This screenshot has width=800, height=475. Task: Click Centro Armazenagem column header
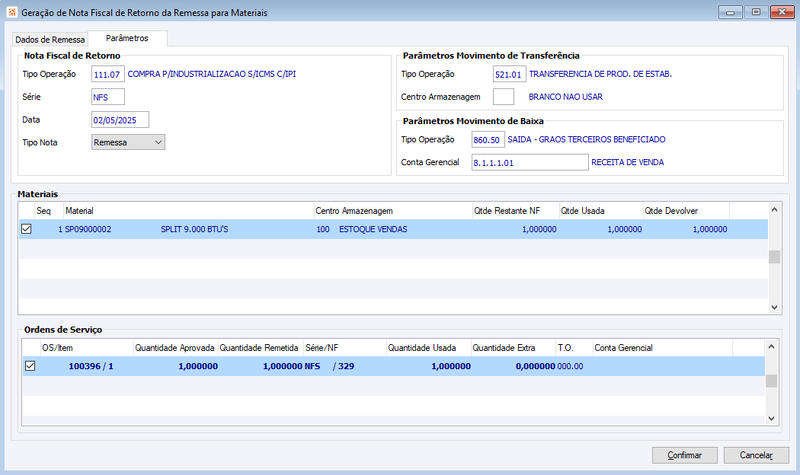coord(393,211)
